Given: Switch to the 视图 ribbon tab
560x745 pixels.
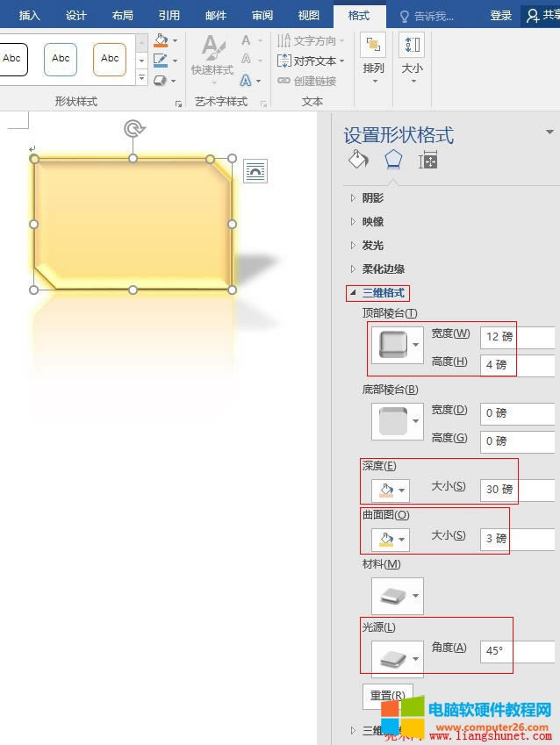Looking at the screenshot, I should (x=309, y=16).
